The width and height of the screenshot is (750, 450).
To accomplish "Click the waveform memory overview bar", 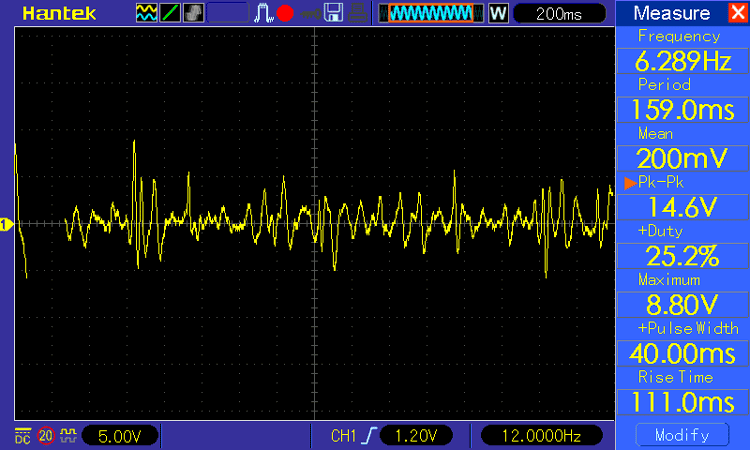I will click(431, 13).
